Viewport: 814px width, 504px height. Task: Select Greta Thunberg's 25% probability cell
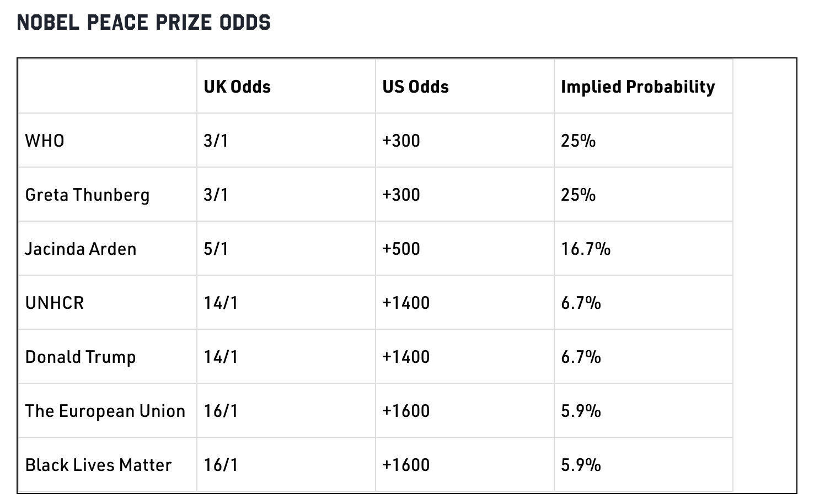[x=578, y=195]
